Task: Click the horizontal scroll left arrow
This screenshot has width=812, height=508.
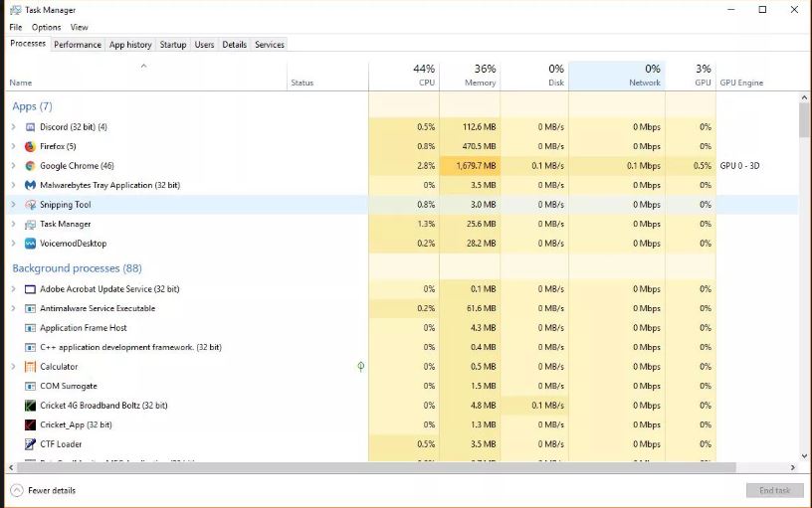Action: pyautogui.click(x=11, y=467)
